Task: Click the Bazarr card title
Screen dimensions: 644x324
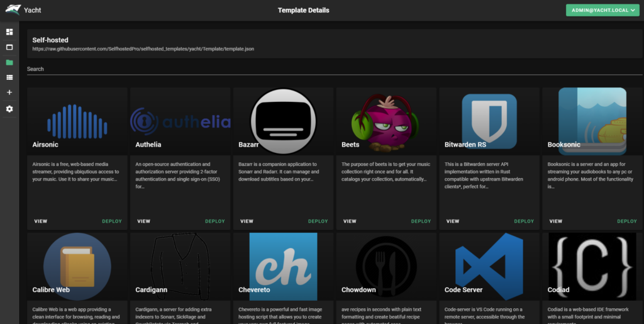Action: (248, 145)
